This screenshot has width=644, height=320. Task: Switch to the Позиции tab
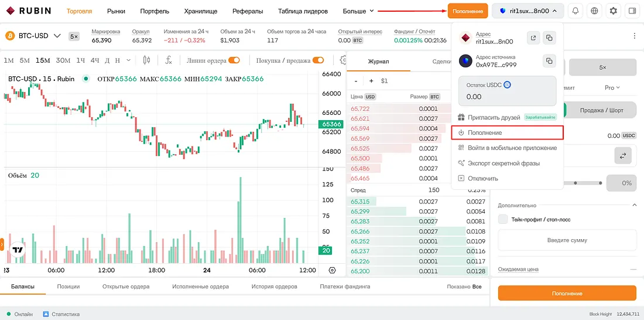point(68,286)
